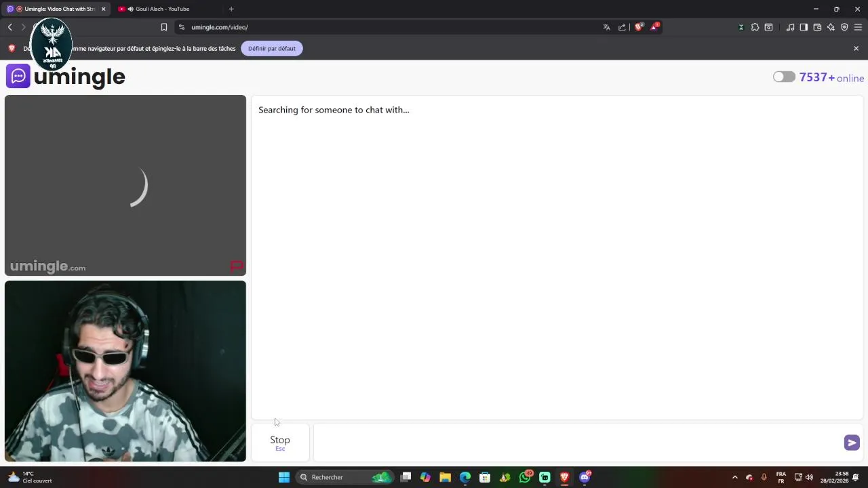Open the Brave Wallet icon
Screen dimensions: 868x488
[x=817, y=27]
